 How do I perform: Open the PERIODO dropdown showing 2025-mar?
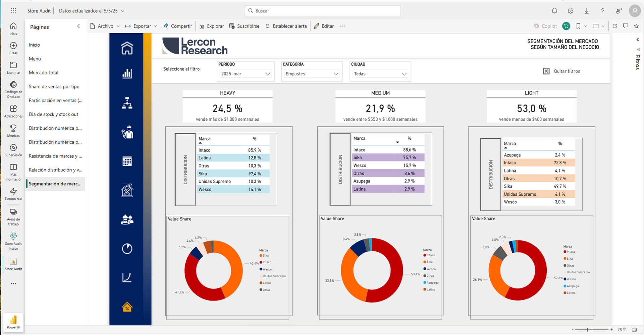246,74
